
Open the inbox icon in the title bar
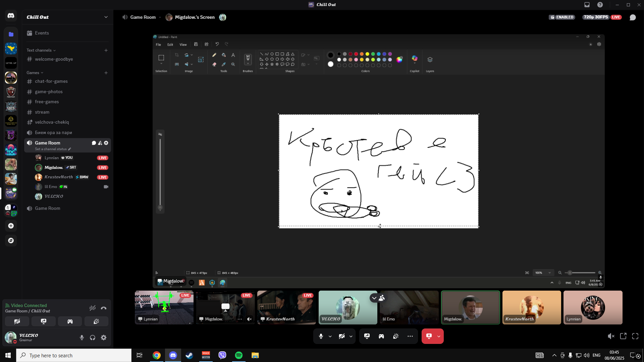coord(587,5)
